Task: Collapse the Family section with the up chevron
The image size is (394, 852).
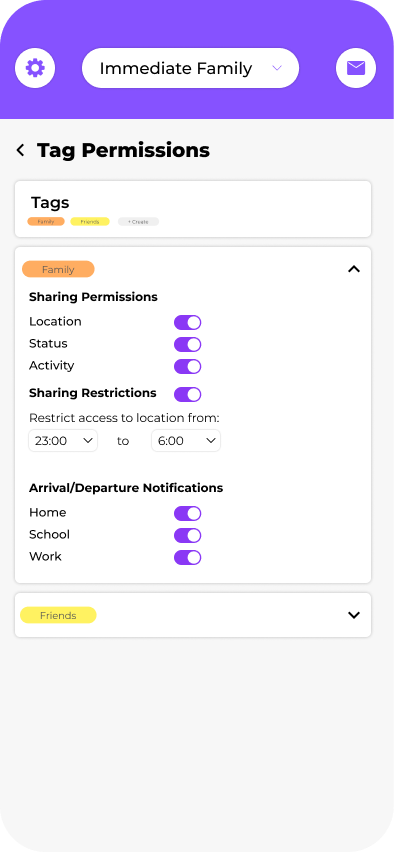Action: pos(354,268)
